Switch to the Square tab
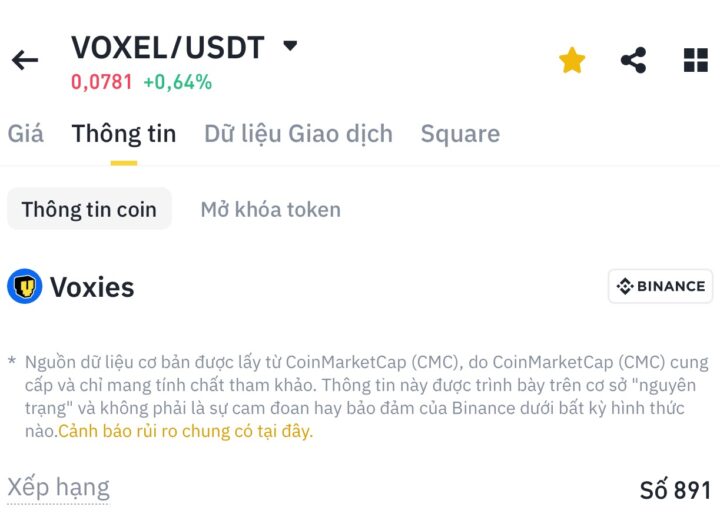 click(x=460, y=134)
